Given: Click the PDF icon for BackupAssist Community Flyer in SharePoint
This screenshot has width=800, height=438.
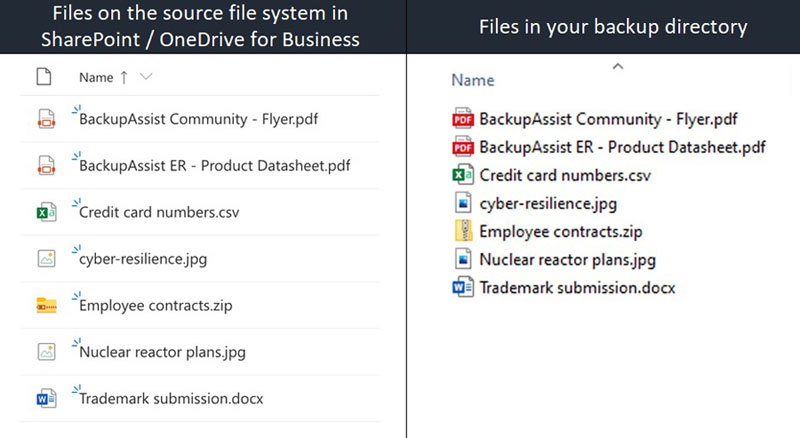Looking at the screenshot, I should click(46, 119).
